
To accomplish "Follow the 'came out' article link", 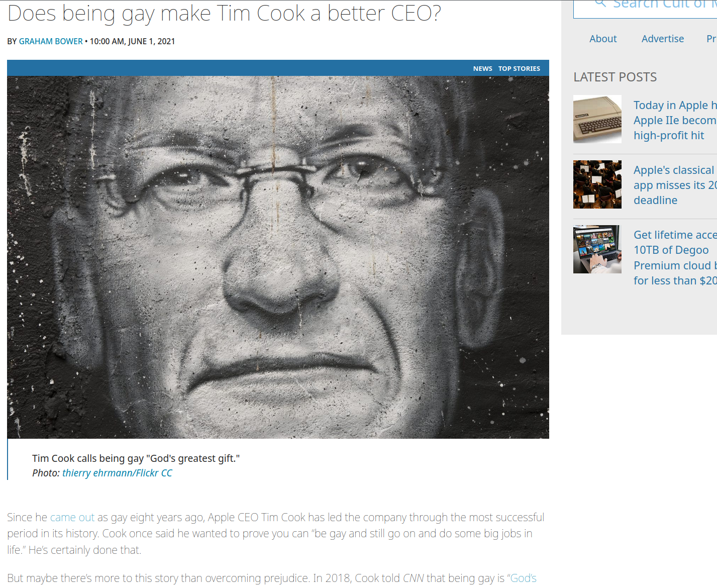I will [72, 517].
